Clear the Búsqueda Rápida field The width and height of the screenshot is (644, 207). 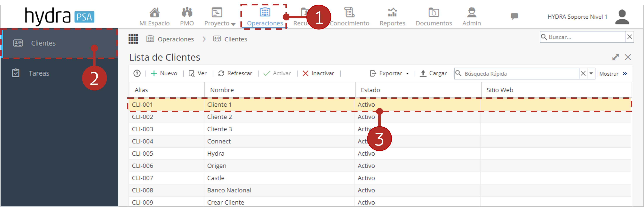pos(583,73)
